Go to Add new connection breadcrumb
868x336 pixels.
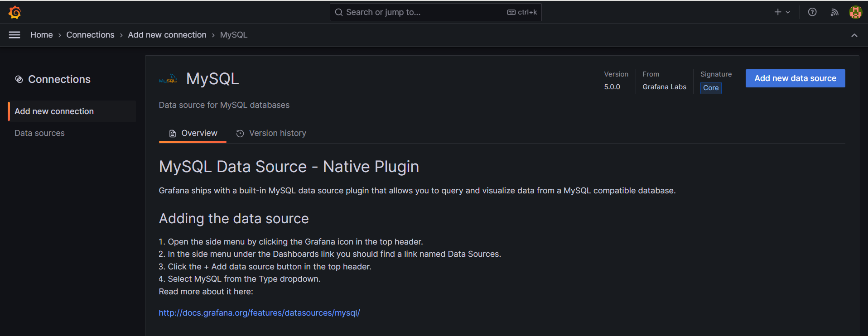pos(167,35)
